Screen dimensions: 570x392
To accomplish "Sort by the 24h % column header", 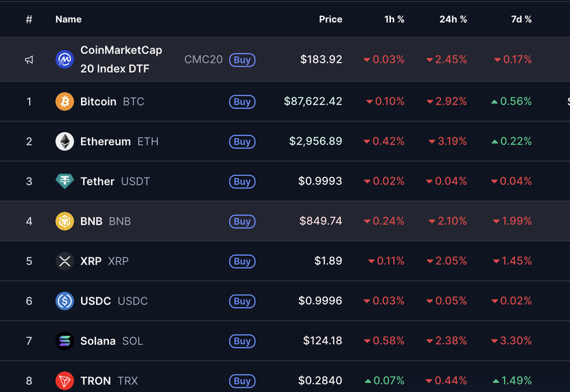I will point(453,19).
